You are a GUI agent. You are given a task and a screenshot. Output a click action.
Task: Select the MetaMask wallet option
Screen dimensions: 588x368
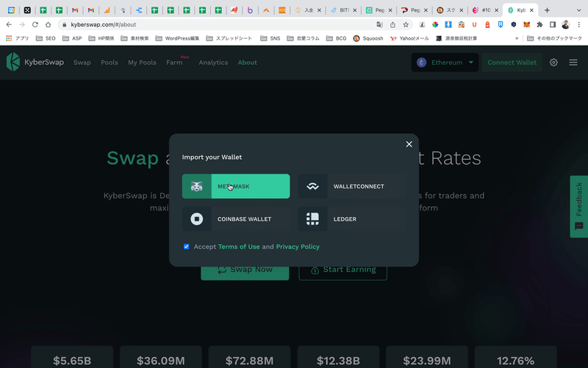pyautogui.click(x=236, y=186)
